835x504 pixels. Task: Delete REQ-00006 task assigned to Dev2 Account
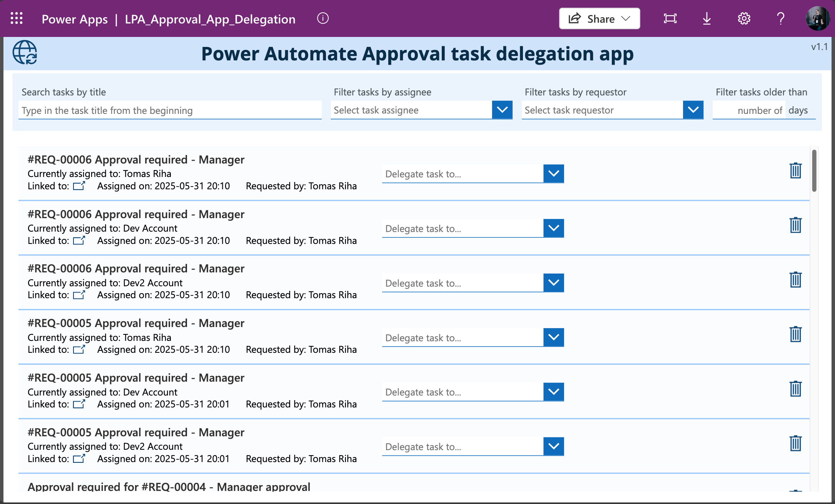[795, 279]
